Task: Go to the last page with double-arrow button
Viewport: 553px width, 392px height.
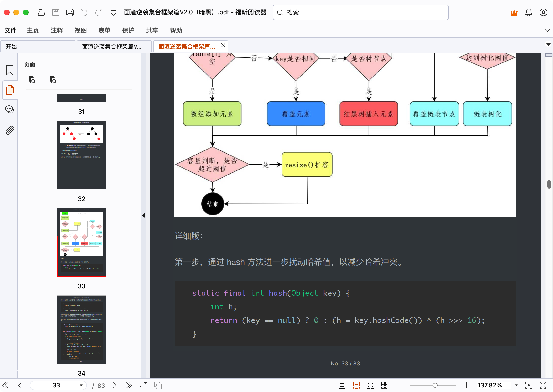Action: click(x=129, y=385)
